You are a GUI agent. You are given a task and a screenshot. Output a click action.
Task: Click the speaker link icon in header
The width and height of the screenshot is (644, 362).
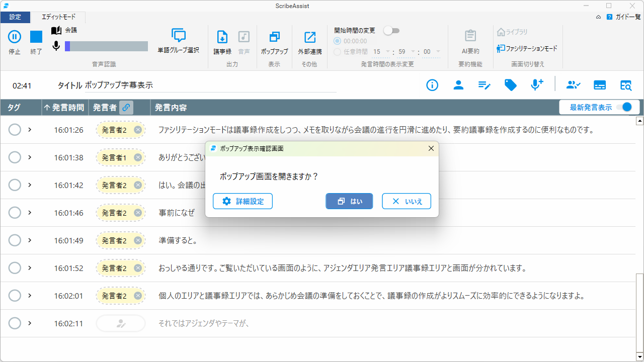pyautogui.click(x=126, y=108)
